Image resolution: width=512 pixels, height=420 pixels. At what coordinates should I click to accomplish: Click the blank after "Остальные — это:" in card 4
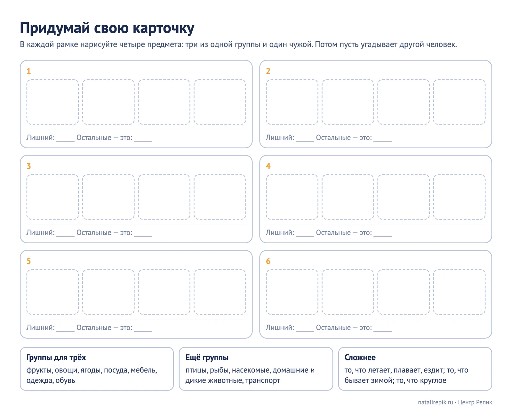pyautogui.click(x=383, y=233)
